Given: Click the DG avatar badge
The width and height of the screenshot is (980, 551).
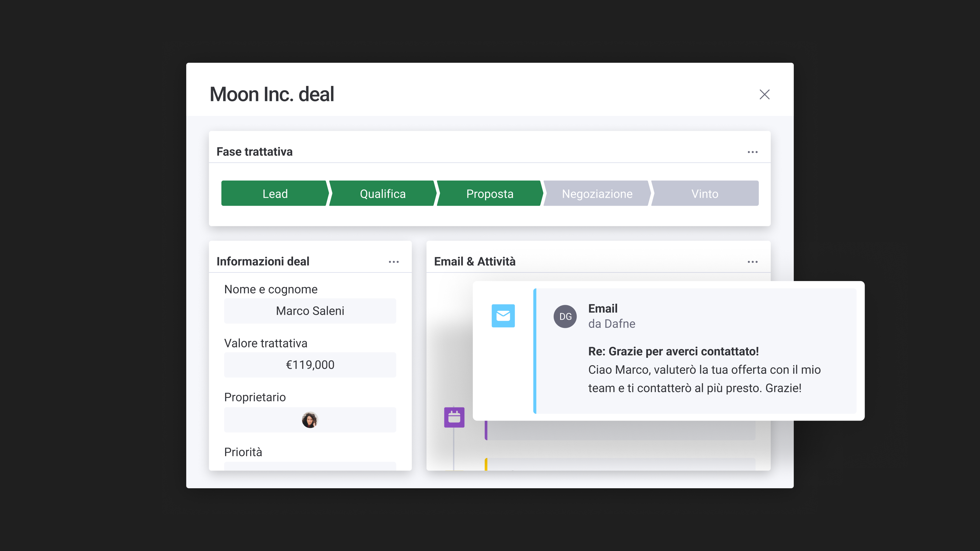Looking at the screenshot, I should (x=565, y=317).
